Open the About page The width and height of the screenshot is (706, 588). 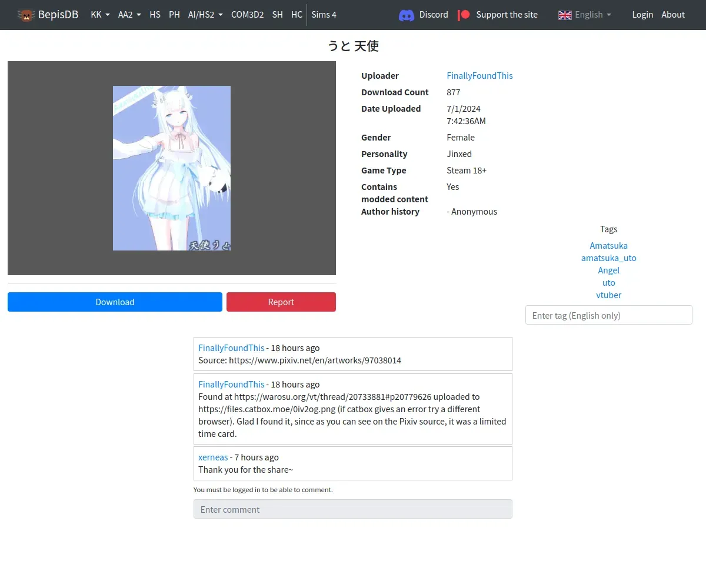pyautogui.click(x=673, y=15)
